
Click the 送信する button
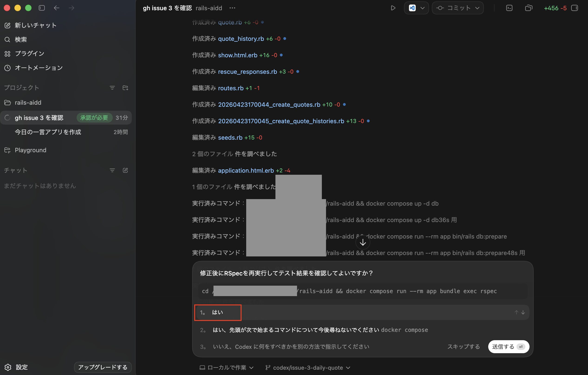pos(508,347)
